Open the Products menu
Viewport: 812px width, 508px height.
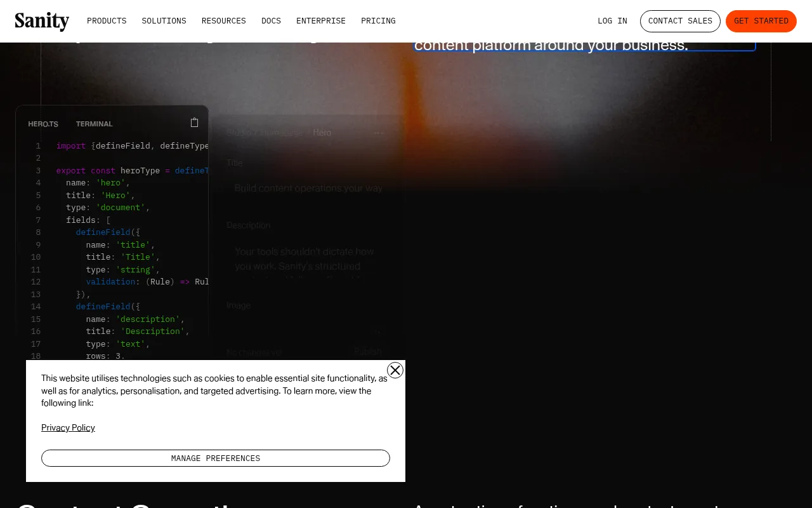(107, 21)
